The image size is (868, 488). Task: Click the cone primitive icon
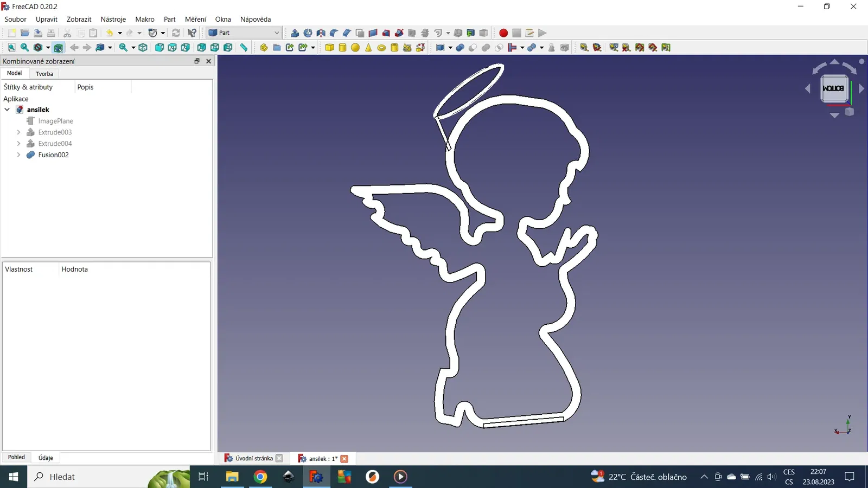pos(368,48)
